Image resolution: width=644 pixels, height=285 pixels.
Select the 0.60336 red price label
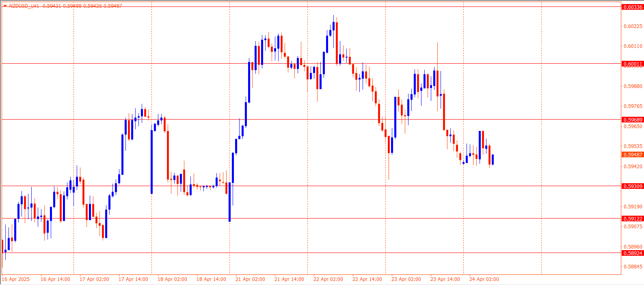pos(633,7)
